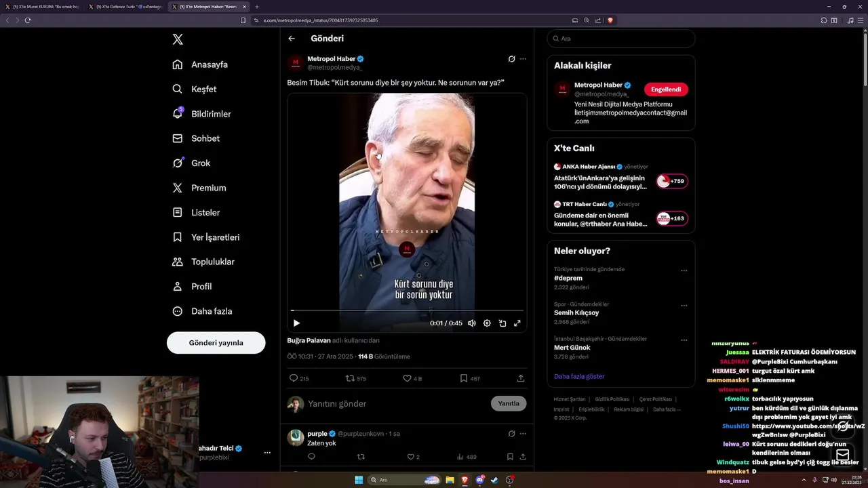The width and height of the screenshot is (868, 488).
Task: Open Profil page
Action: 192,287
